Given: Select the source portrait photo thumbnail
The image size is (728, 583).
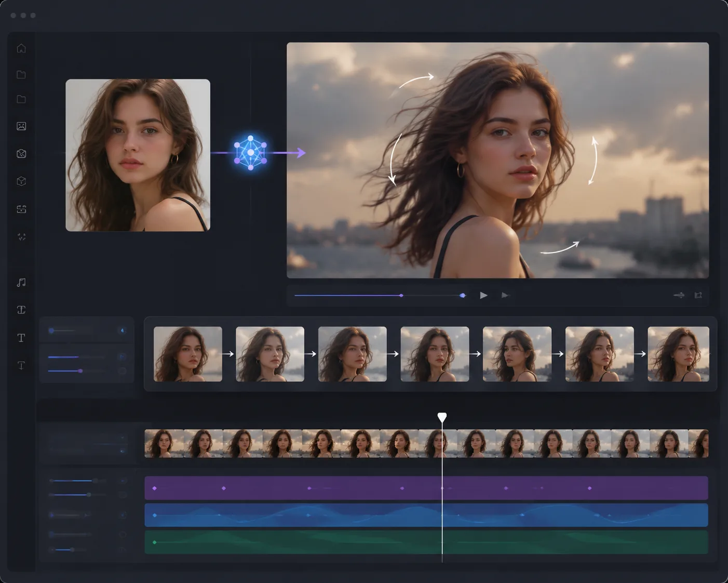Looking at the screenshot, I should 138,155.
